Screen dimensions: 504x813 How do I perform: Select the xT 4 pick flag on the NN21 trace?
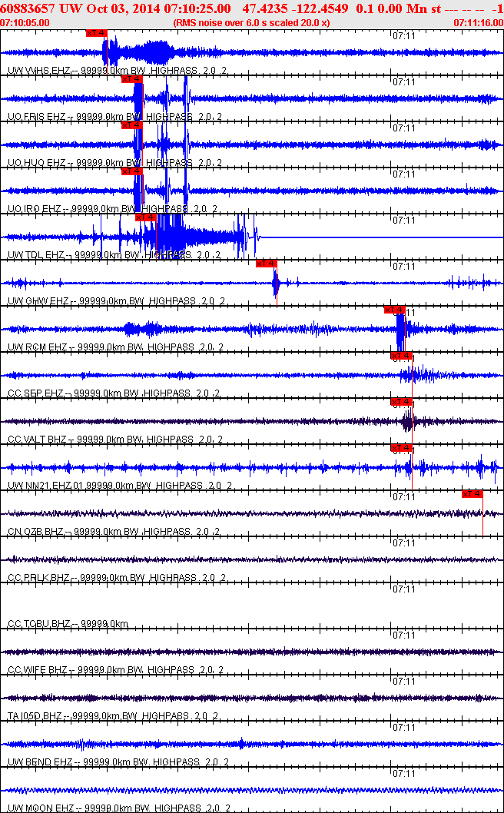[401, 448]
